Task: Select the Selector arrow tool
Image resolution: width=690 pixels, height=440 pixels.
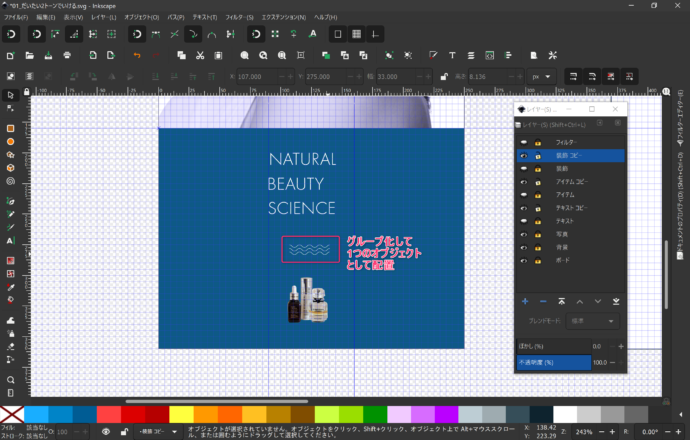Action: click(x=11, y=95)
